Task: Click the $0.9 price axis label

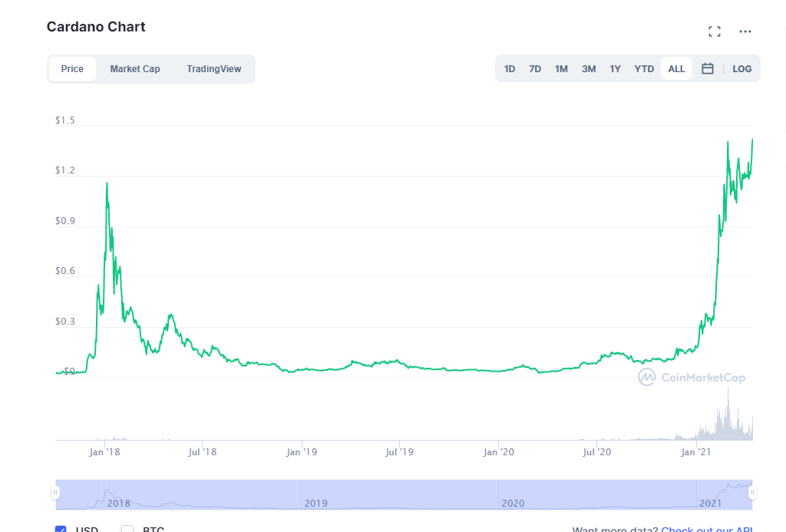Action: tap(64, 221)
